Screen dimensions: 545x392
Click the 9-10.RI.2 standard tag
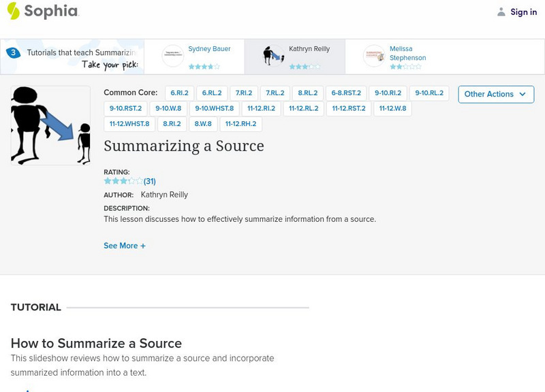click(x=388, y=93)
